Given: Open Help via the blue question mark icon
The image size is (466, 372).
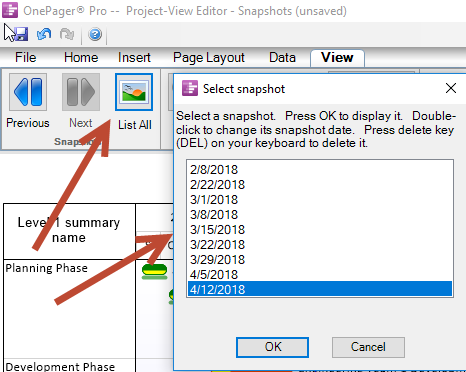Looking at the screenshot, I should 95,34.
